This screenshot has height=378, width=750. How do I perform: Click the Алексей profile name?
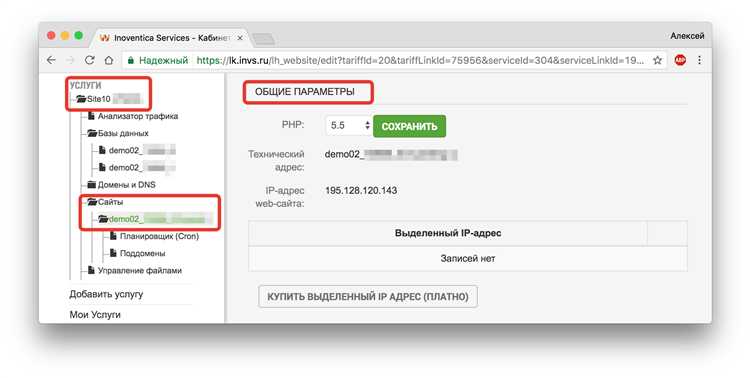(687, 36)
